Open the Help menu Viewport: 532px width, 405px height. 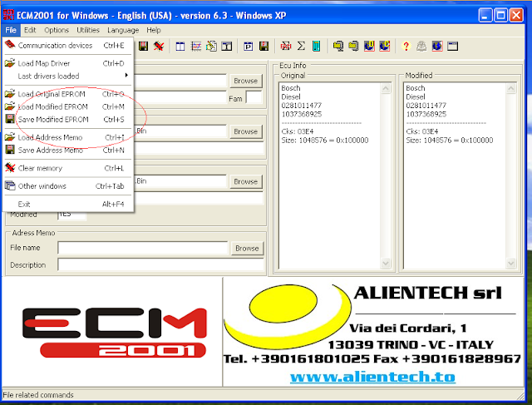click(153, 30)
